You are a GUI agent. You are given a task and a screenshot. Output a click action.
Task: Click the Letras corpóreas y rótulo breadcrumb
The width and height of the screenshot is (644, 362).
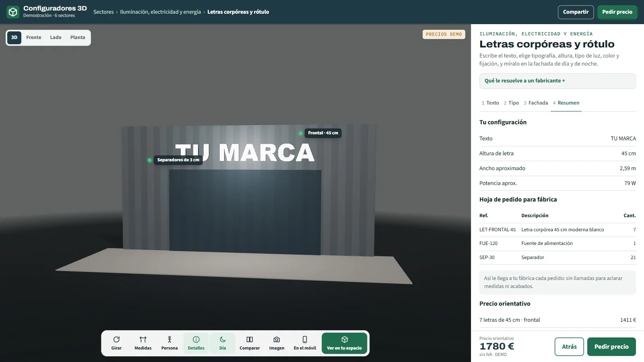click(238, 12)
